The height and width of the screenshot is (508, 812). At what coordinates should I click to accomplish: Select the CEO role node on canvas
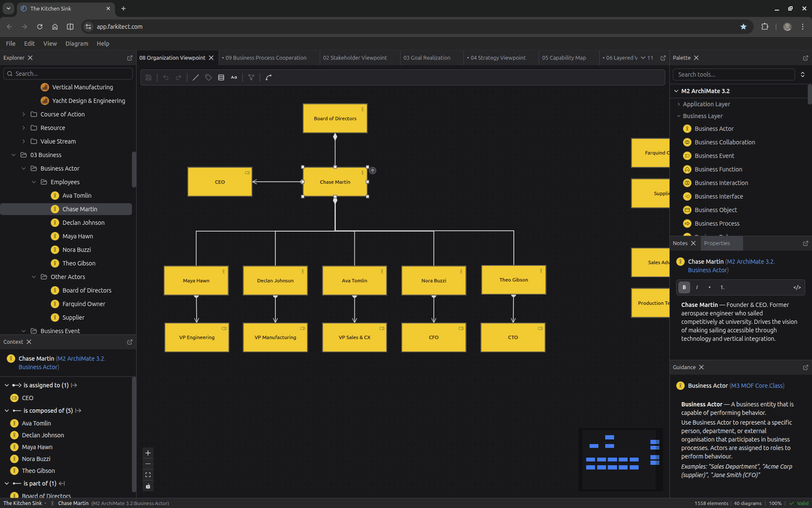coord(220,182)
